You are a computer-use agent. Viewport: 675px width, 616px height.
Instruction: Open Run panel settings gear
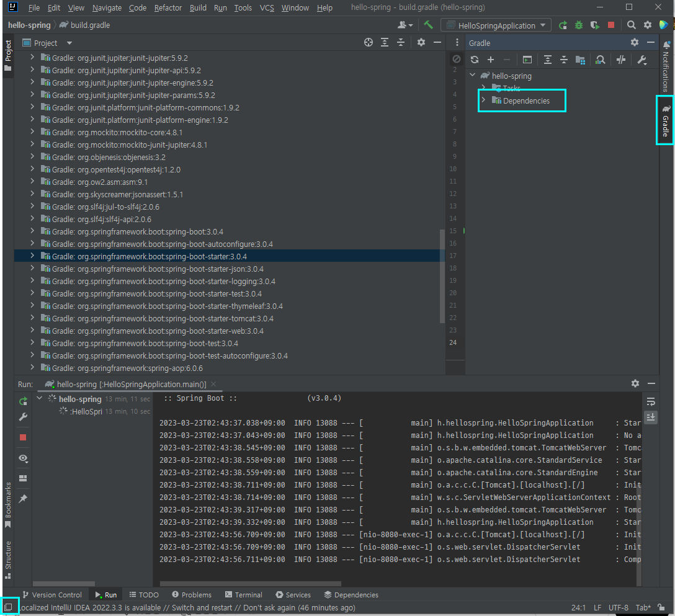point(635,383)
